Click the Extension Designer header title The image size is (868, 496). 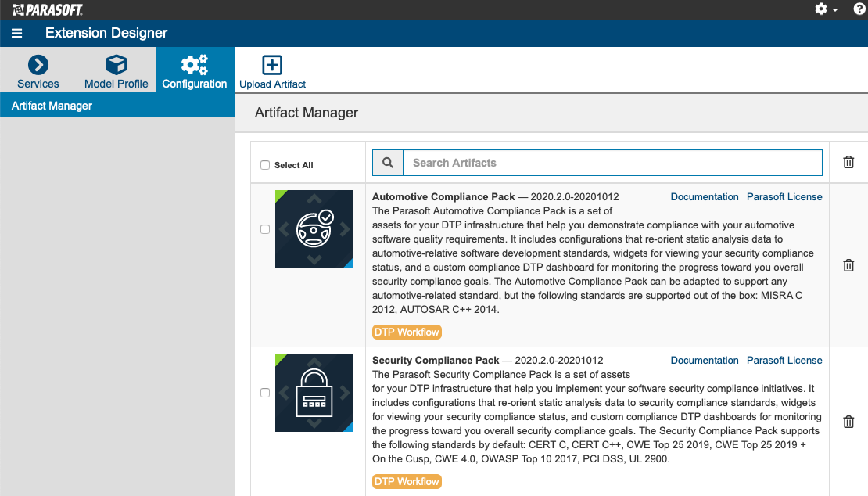coord(106,33)
